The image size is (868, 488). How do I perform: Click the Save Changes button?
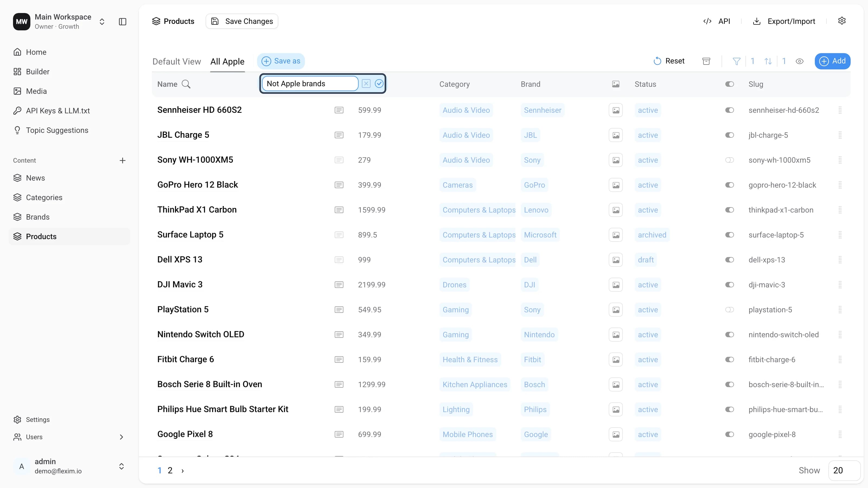coord(242,21)
